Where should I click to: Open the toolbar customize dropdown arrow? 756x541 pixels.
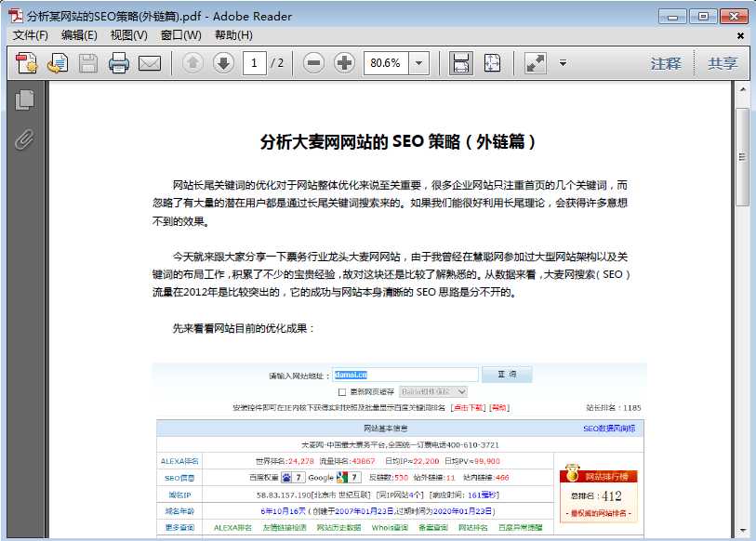563,63
